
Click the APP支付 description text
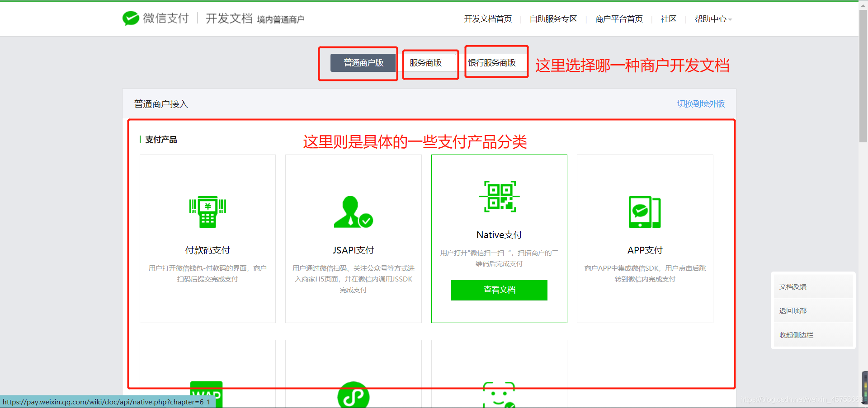coord(645,273)
